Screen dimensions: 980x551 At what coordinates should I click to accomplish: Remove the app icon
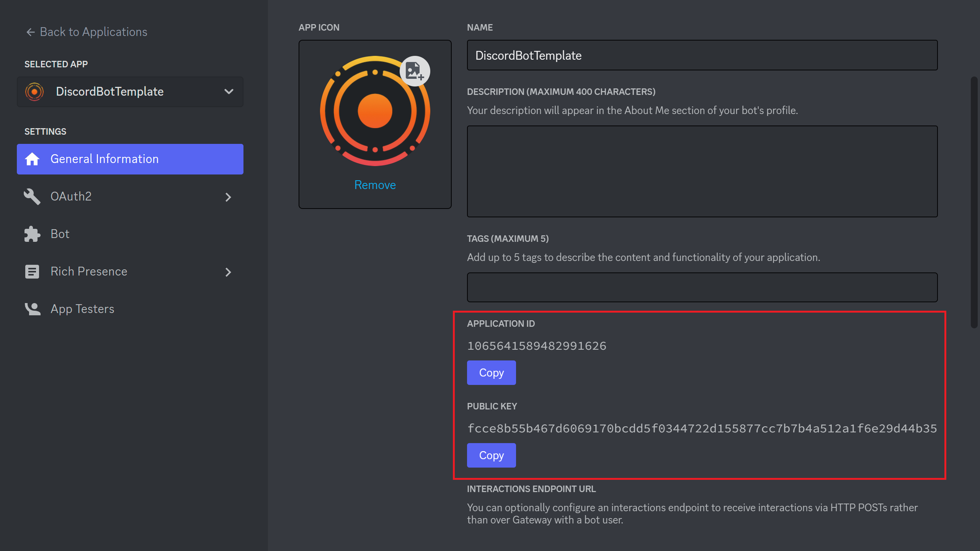[375, 185]
